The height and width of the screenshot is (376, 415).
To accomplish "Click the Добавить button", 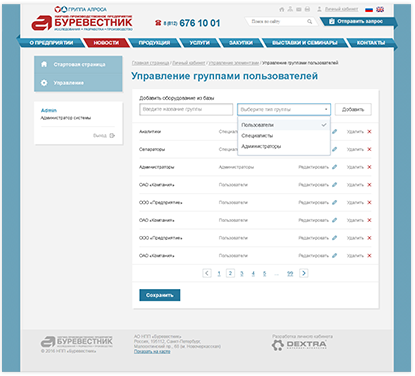I will [353, 109].
